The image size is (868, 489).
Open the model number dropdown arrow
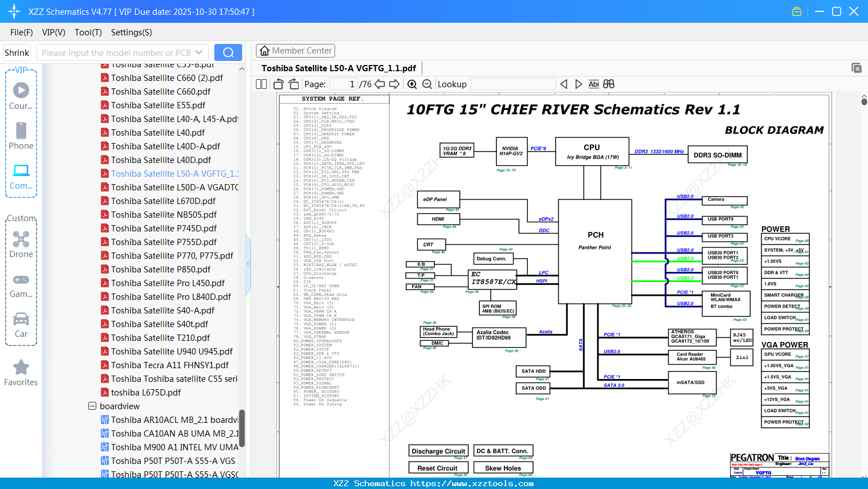click(199, 52)
